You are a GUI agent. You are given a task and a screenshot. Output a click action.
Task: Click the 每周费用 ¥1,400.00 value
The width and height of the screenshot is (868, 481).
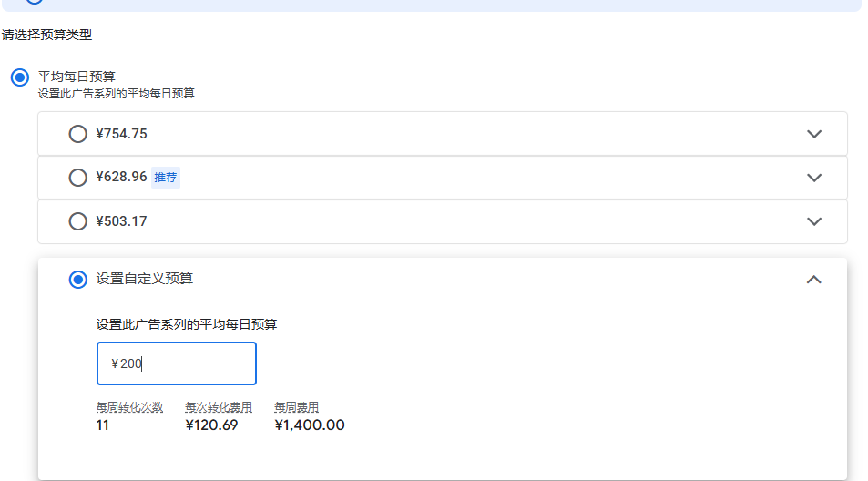click(309, 425)
